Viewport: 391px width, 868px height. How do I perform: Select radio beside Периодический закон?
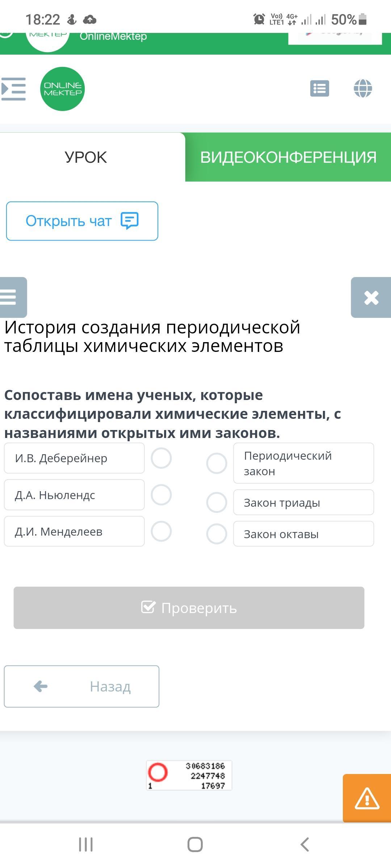tap(216, 463)
